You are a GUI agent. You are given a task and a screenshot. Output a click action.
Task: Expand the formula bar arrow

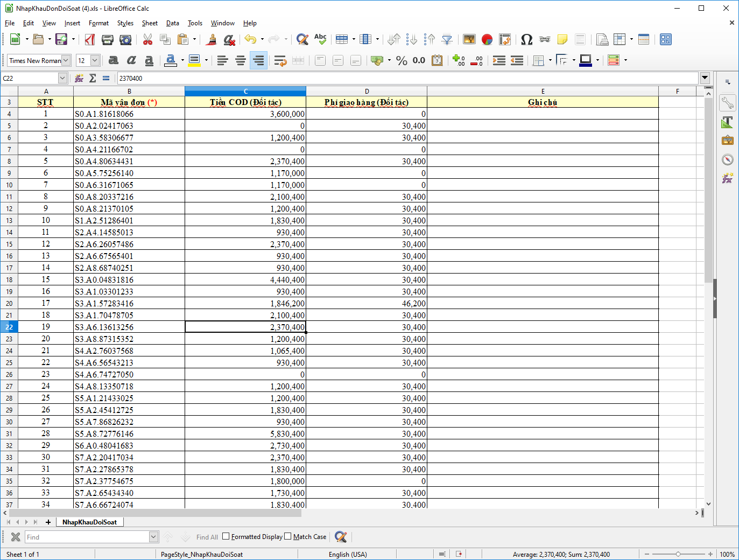coord(705,78)
